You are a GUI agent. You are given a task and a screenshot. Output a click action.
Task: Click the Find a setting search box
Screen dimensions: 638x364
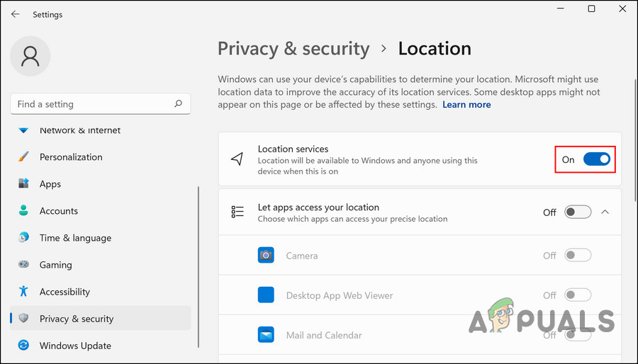point(101,104)
